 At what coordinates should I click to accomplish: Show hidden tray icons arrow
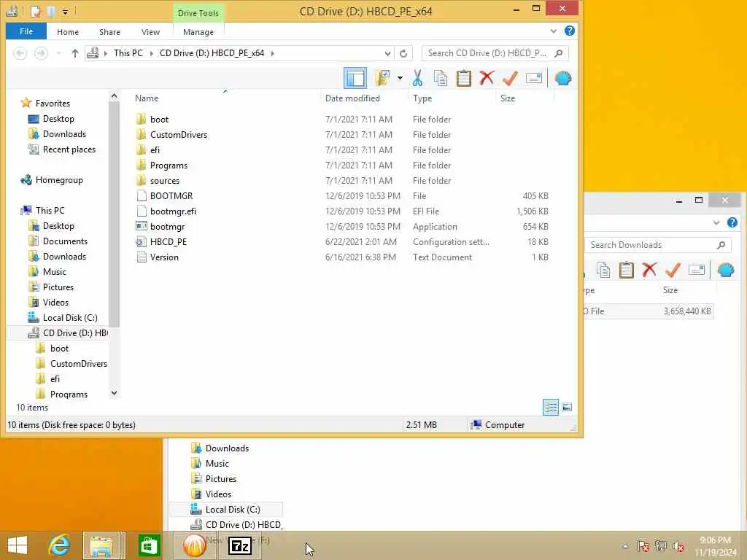(x=625, y=546)
